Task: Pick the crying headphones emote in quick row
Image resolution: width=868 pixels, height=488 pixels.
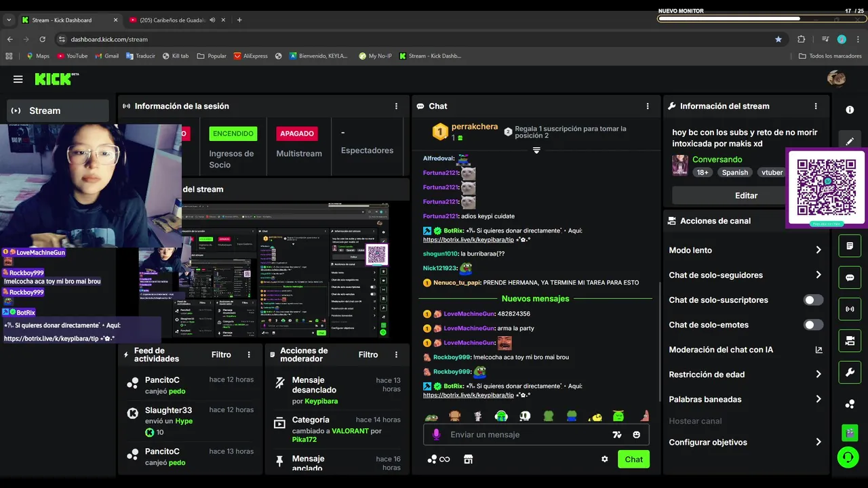Action: point(502,416)
